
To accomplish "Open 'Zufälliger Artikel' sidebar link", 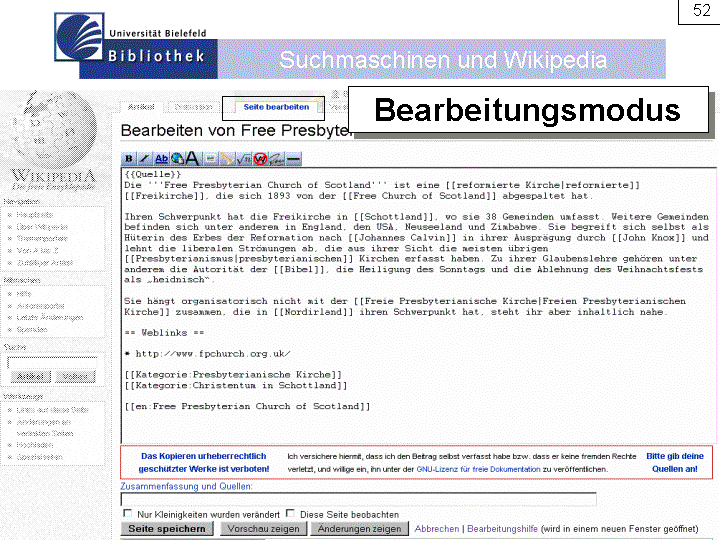I will (x=45, y=263).
